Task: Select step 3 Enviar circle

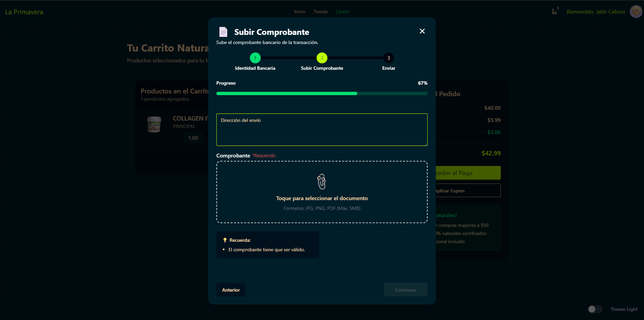Action: tap(388, 58)
